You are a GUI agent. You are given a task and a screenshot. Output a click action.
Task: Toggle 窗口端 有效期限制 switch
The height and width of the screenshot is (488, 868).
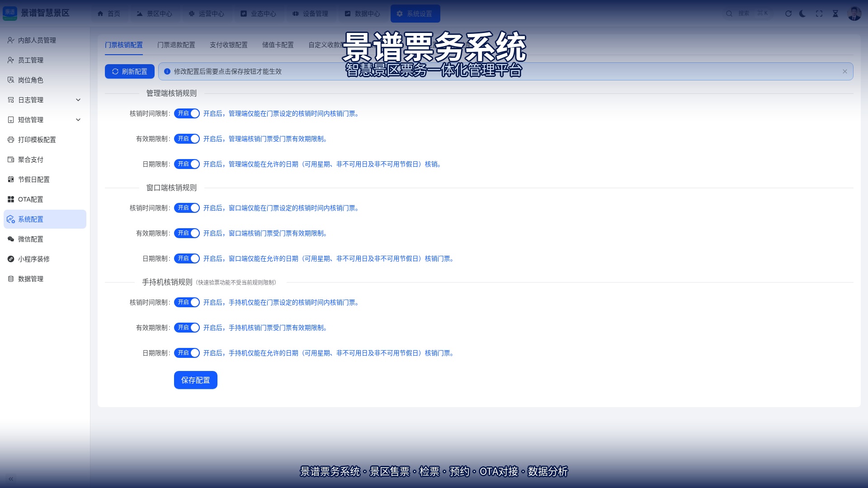pos(187,233)
